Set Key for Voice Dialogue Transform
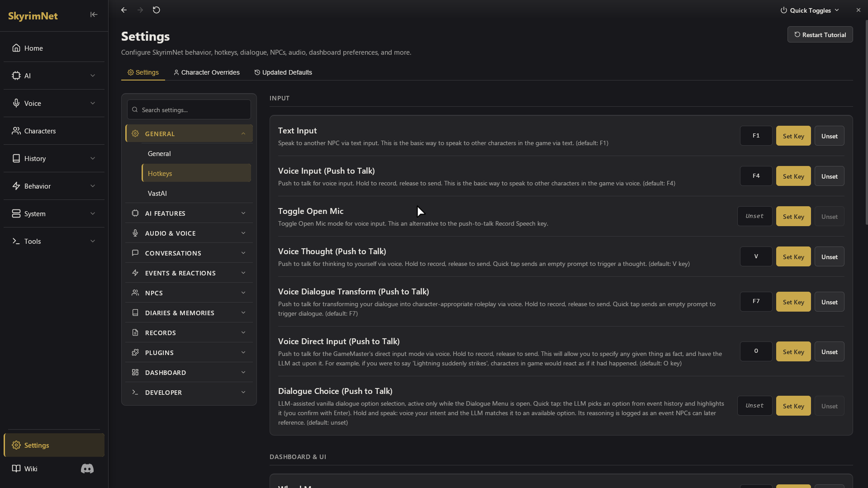 point(793,302)
